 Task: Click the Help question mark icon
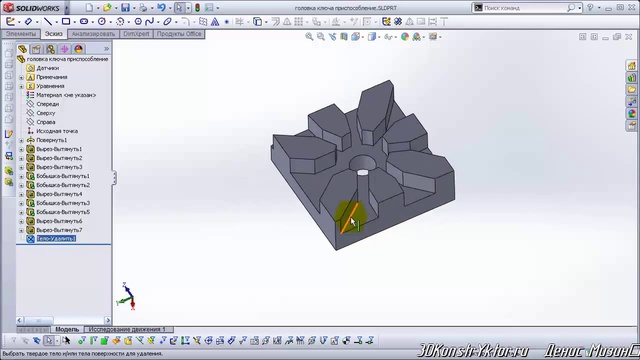pyautogui.click(x=590, y=8)
